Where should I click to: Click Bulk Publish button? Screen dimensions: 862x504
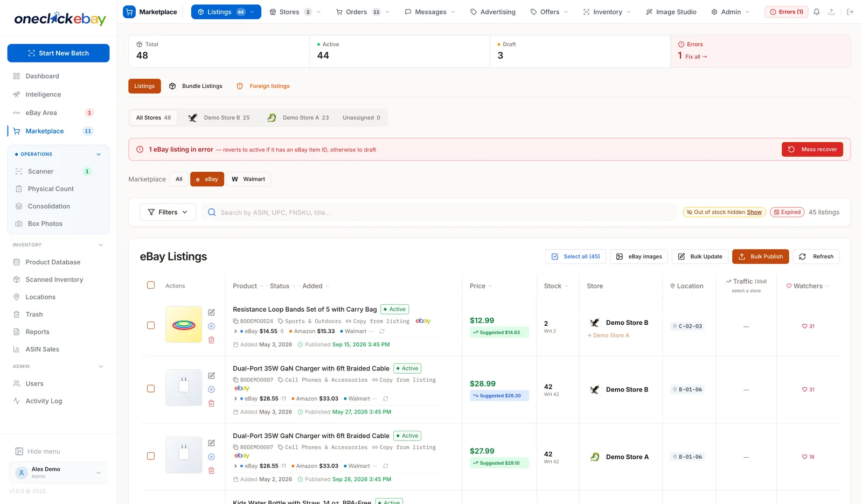[x=761, y=257]
